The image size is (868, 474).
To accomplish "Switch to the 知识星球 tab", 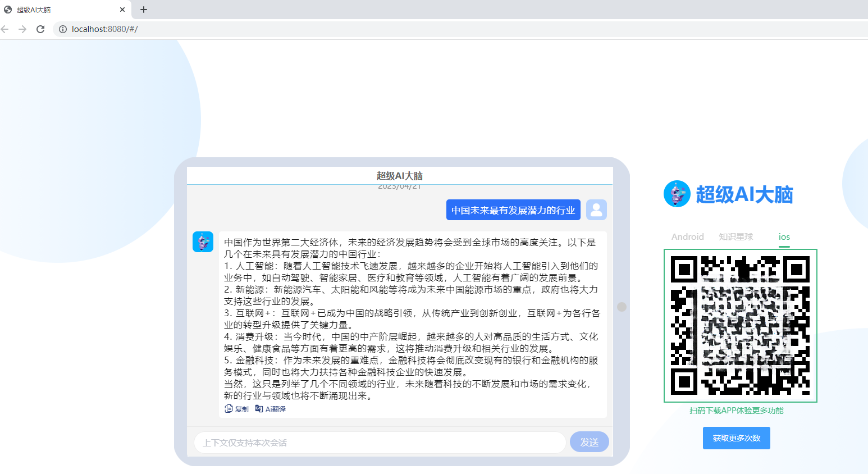I will pyautogui.click(x=735, y=236).
